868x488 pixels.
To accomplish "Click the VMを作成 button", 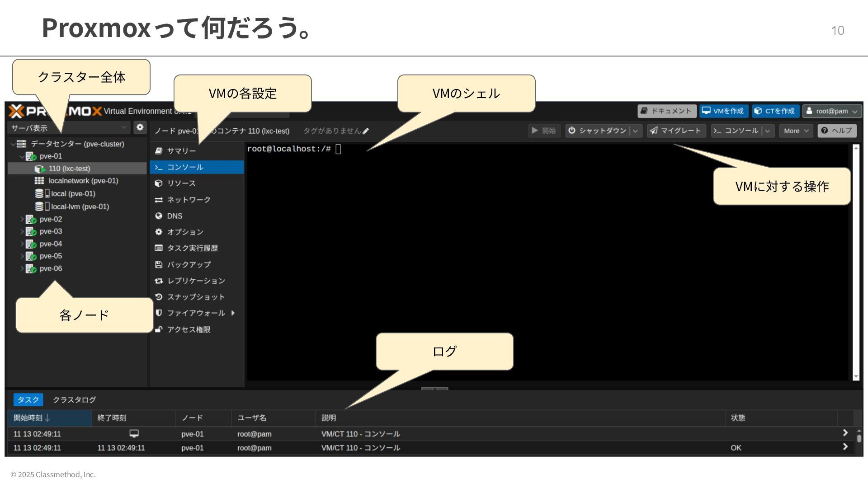I will point(723,111).
